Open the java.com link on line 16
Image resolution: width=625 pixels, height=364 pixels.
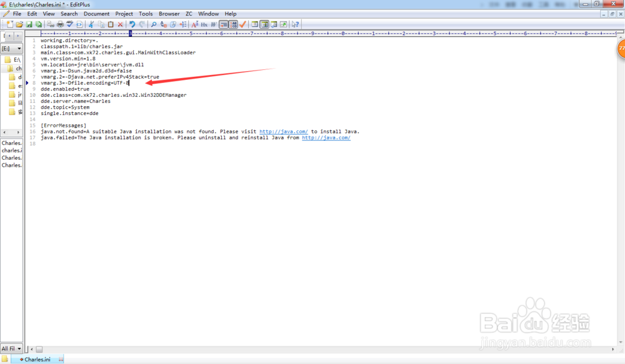point(283,131)
